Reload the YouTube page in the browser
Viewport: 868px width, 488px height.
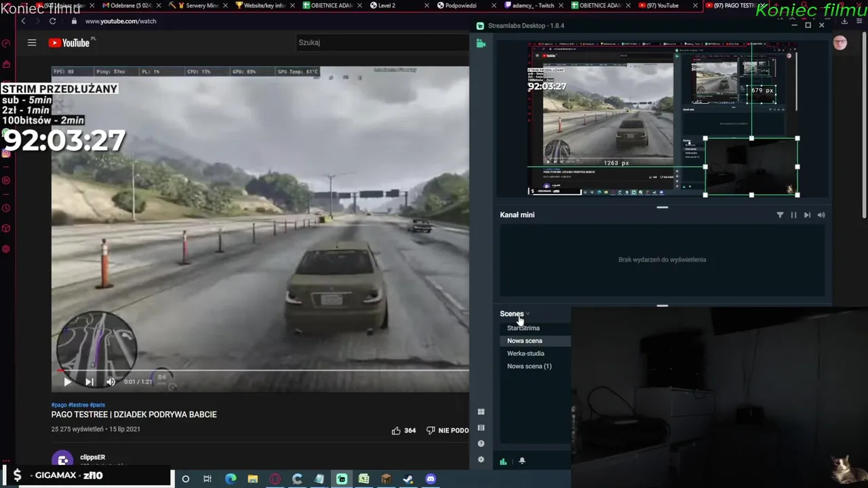[x=52, y=21]
